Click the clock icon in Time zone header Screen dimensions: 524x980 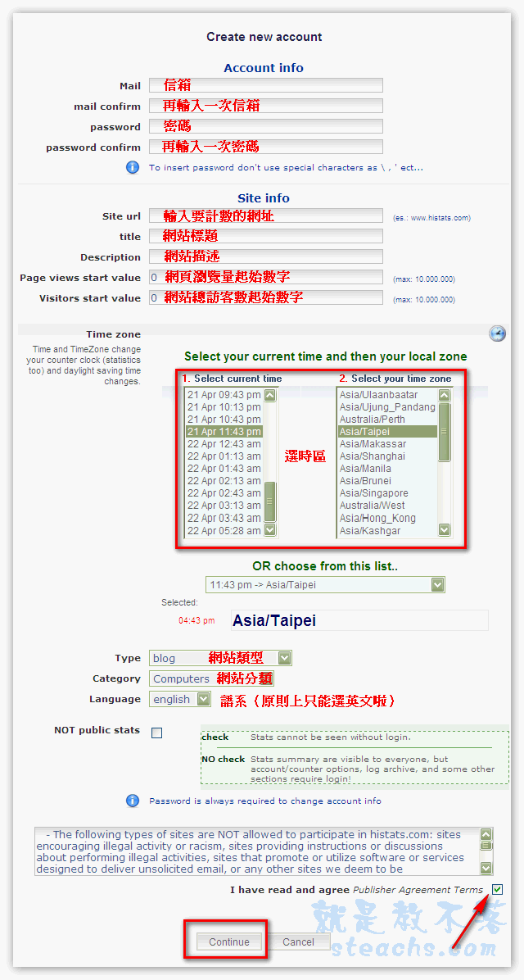click(497, 333)
